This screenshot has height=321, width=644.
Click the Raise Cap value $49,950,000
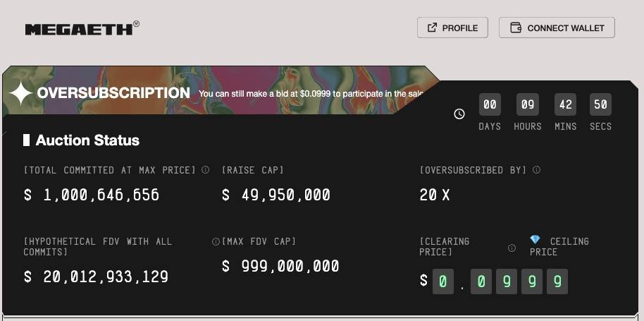point(276,195)
